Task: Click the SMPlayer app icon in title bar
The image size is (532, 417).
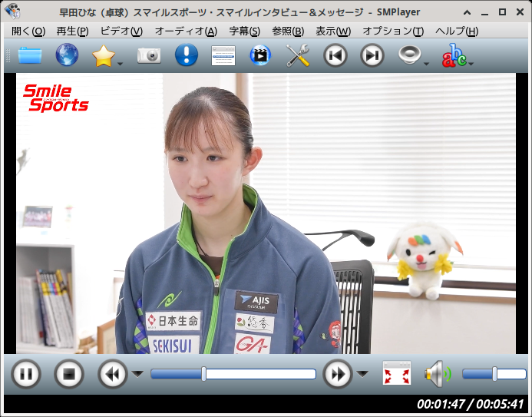Action: tap(12, 12)
